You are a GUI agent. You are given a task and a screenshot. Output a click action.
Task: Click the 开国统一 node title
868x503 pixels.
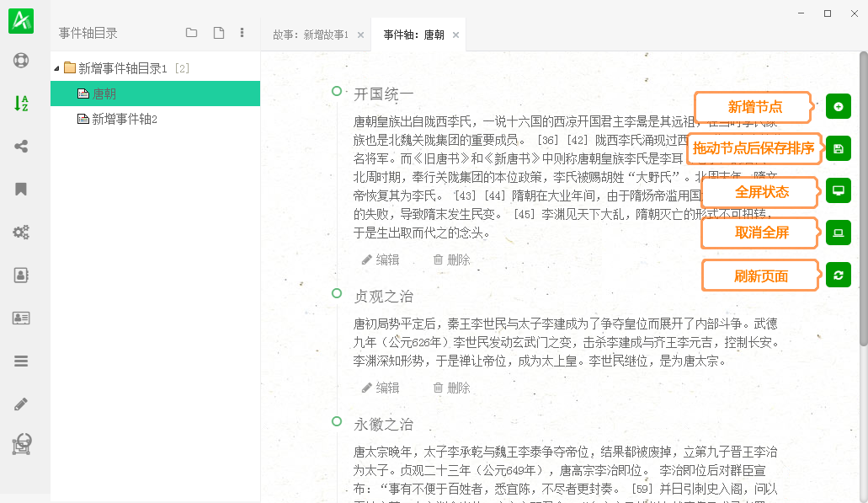[x=384, y=94]
